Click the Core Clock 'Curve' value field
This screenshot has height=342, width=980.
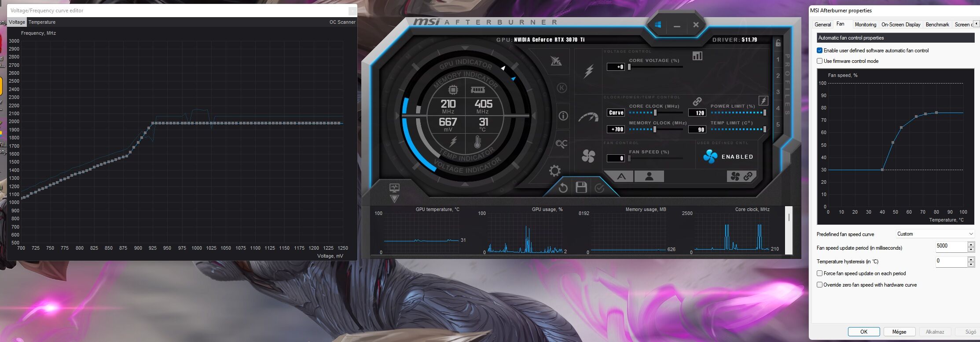tap(616, 113)
